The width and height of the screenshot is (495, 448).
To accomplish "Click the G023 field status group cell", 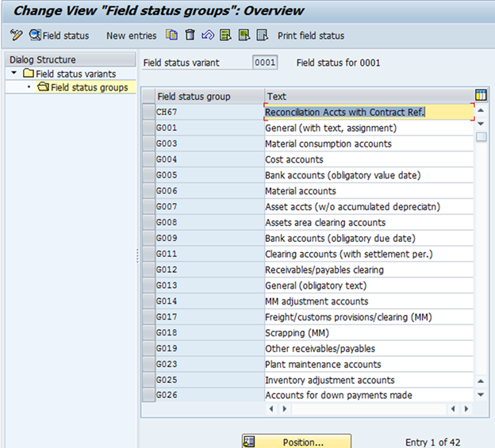I will (x=209, y=365).
